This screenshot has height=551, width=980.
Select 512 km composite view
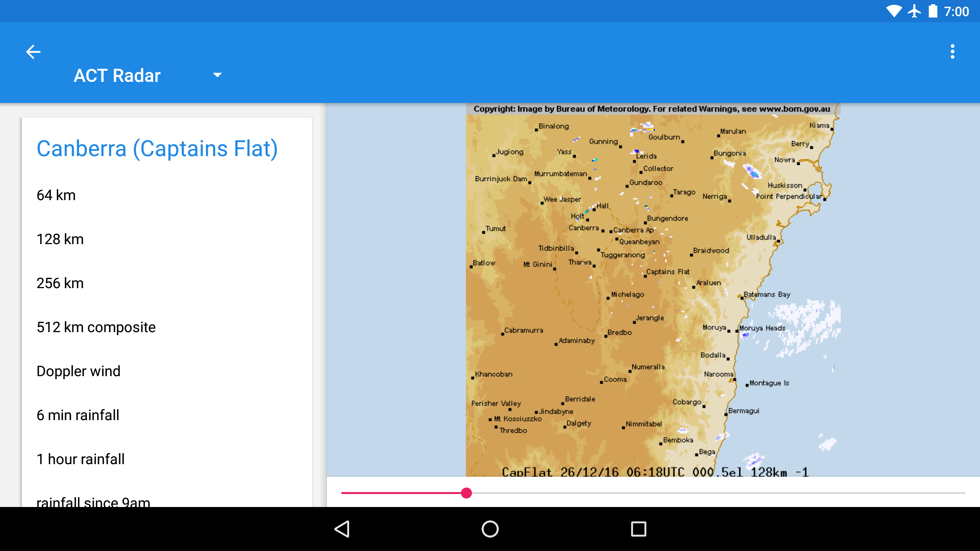(96, 327)
